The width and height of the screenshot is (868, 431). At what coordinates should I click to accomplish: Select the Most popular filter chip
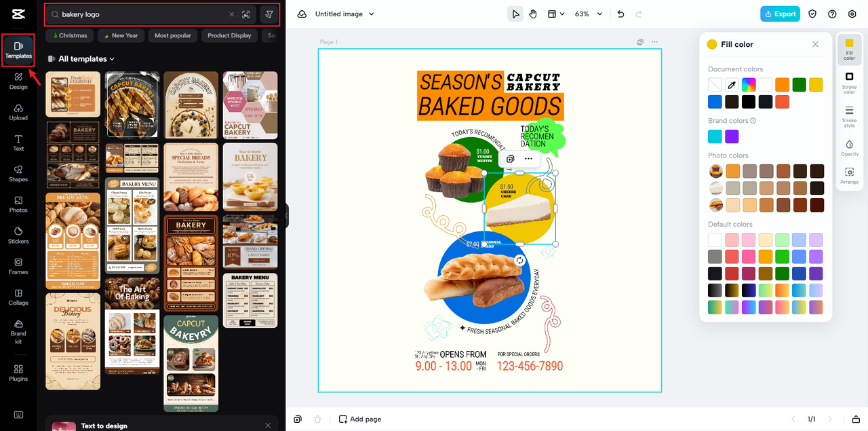[173, 35]
